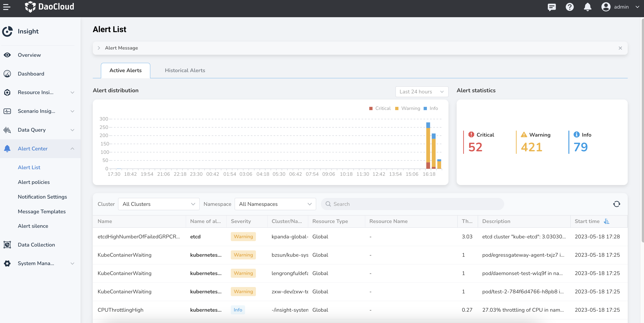Click the Resource Type column header

(x=330, y=221)
